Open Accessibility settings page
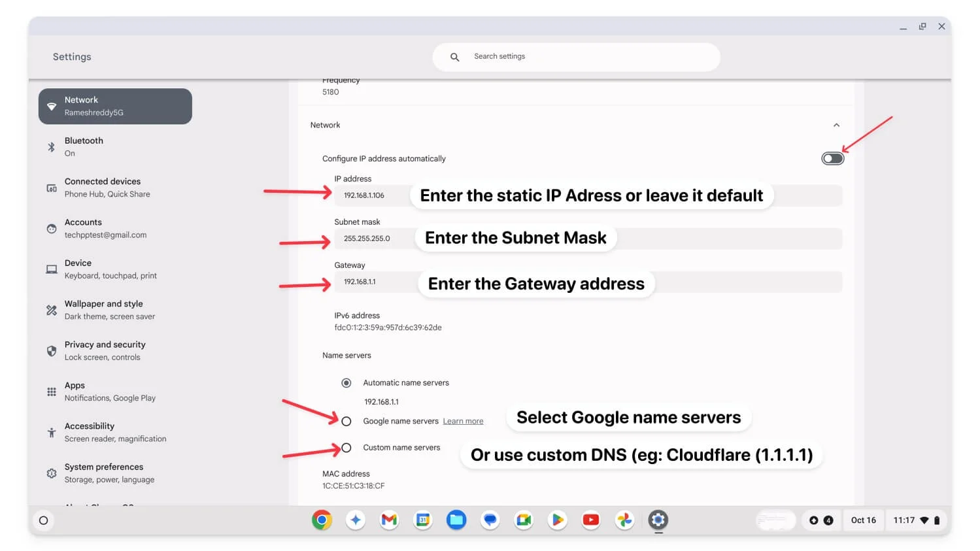This screenshot has width=980, height=551. tap(115, 433)
